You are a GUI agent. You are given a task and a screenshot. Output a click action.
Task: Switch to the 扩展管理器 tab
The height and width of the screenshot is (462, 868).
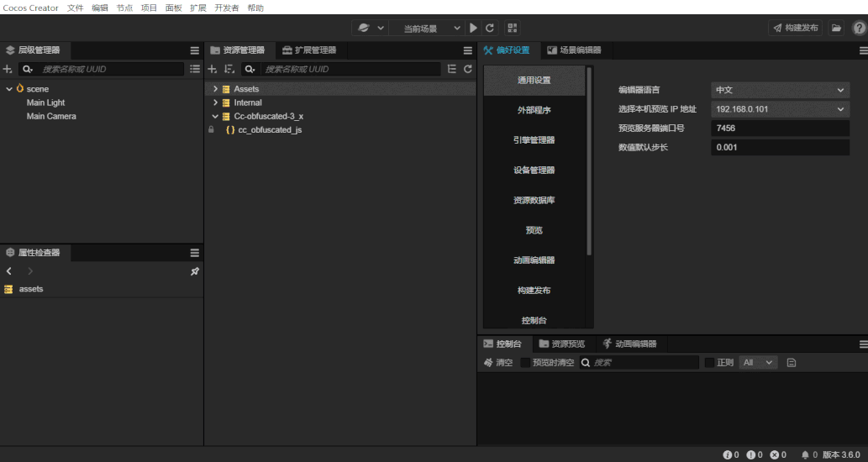point(309,50)
